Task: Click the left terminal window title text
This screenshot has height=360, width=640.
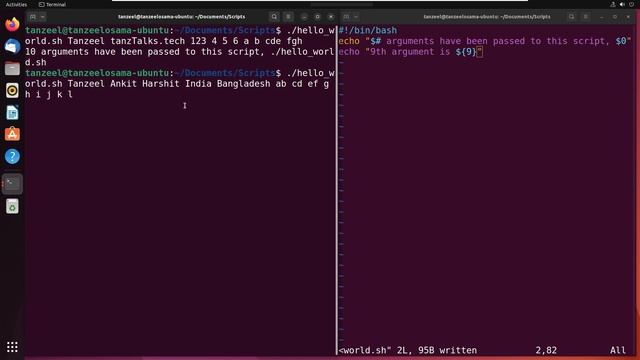Action: (182, 17)
